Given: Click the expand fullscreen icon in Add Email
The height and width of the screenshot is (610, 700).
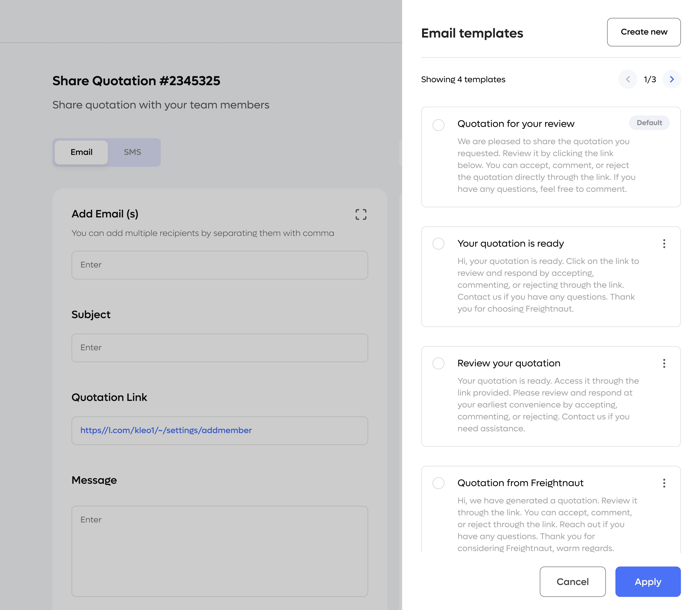Looking at the screenshot, I should coord(361,214).
